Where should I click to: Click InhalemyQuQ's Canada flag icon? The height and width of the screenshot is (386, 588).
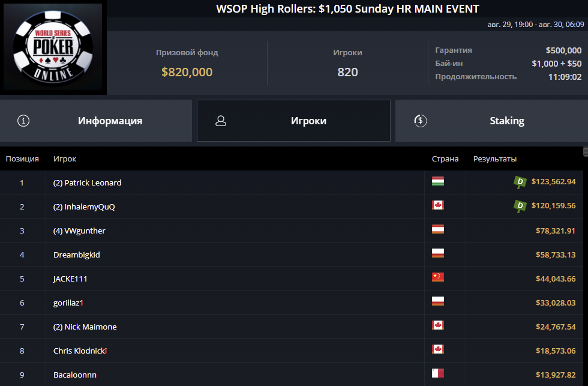point(437,205)
